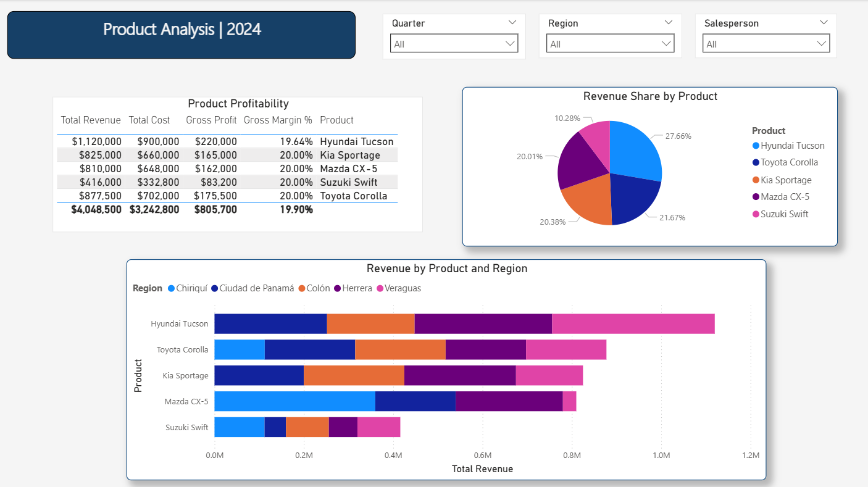Sort table by Product column header

(x=336, y=120)
